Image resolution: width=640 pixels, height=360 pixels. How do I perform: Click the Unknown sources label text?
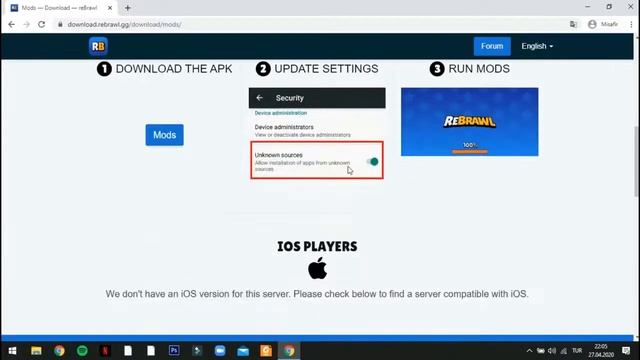278,155
